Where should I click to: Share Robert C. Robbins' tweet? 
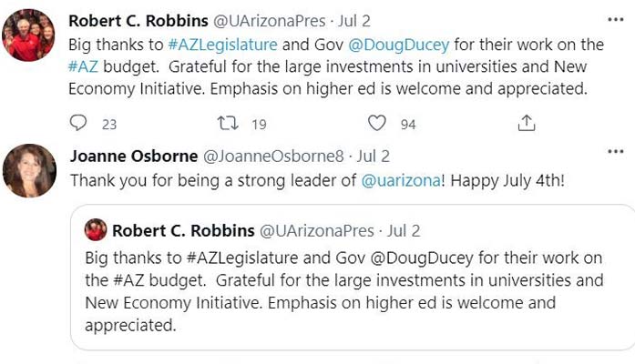click(527, 124)
